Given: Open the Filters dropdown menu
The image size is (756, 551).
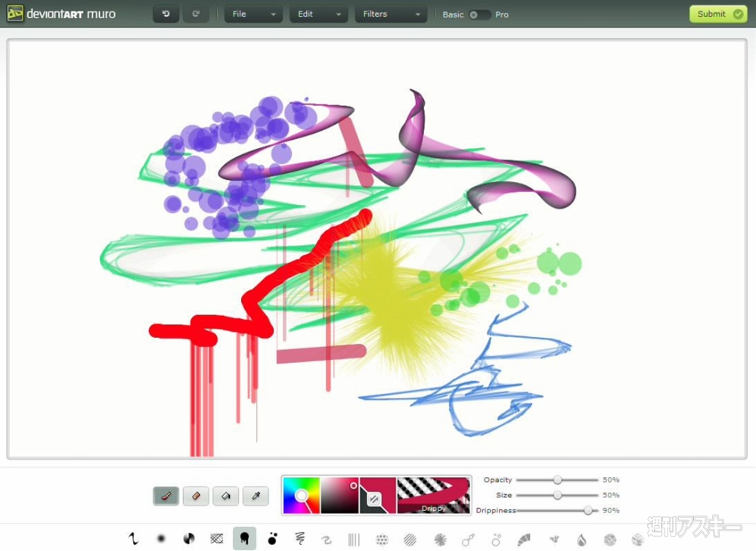Looking at the screenshot, I should coord(391,14).
